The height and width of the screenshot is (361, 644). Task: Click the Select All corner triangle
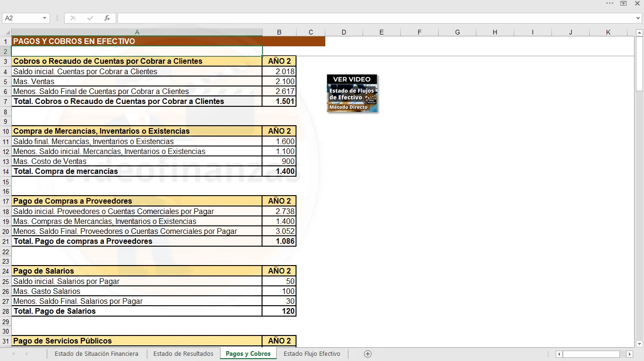(6, 32)
